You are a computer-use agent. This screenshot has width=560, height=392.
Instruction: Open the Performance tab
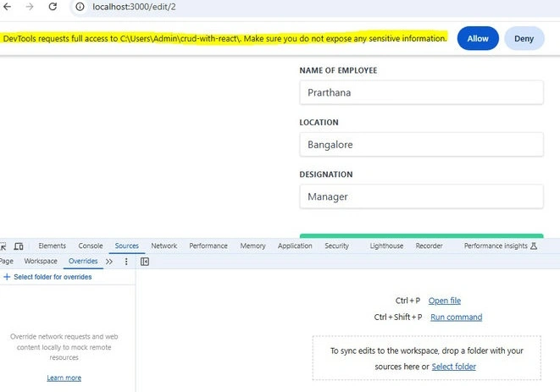tap(208, 246)
